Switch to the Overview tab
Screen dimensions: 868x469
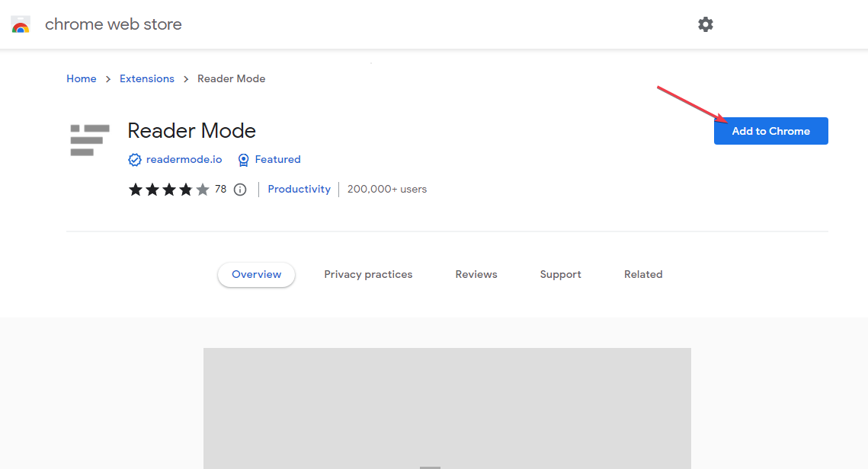[x=256, y=275]
